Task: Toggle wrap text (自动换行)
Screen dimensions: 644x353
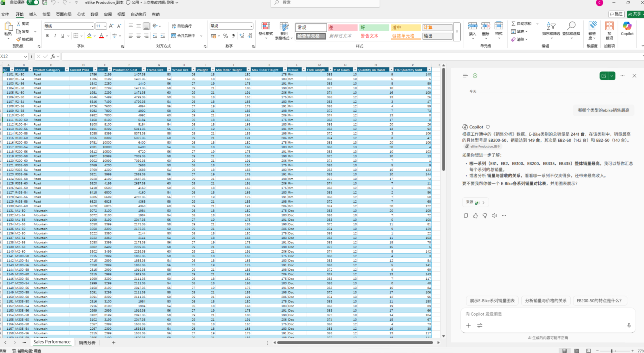Action: [x=182, y=26]
